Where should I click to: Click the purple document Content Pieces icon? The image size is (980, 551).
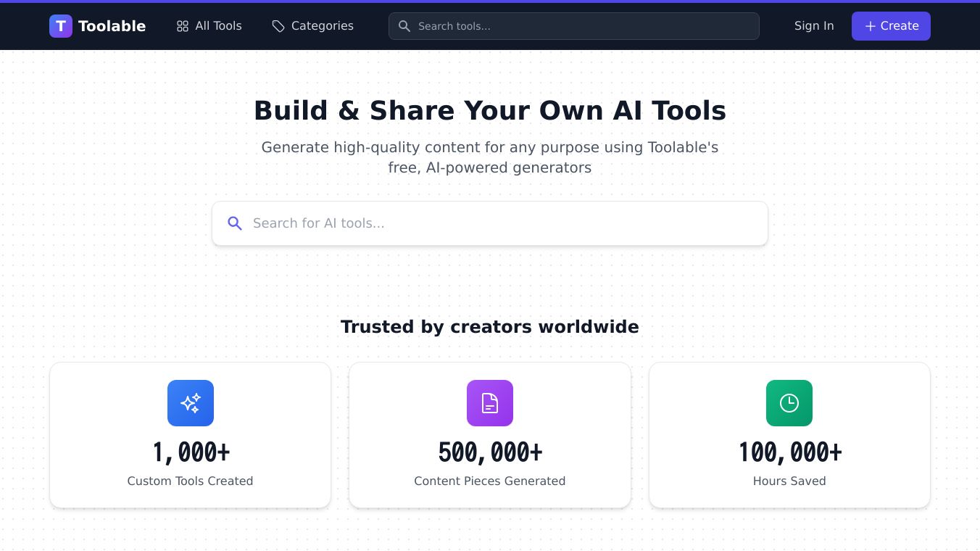[490, 403]
